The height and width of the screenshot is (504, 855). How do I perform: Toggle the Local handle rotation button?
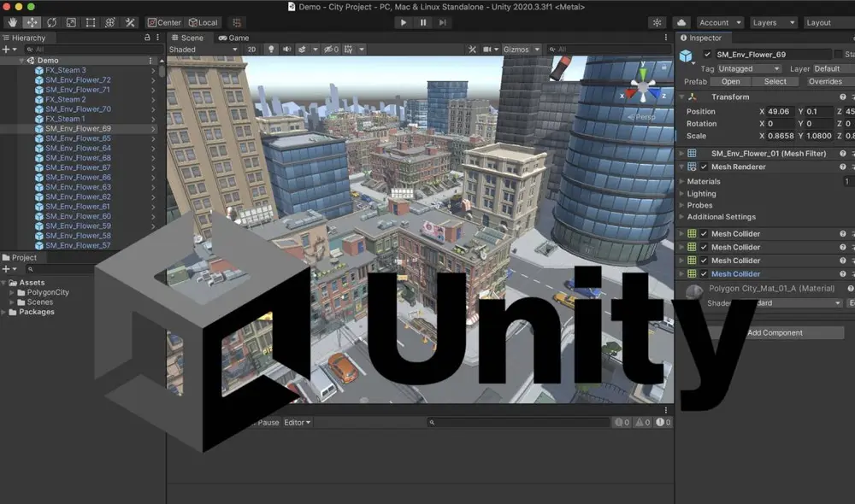203,22
